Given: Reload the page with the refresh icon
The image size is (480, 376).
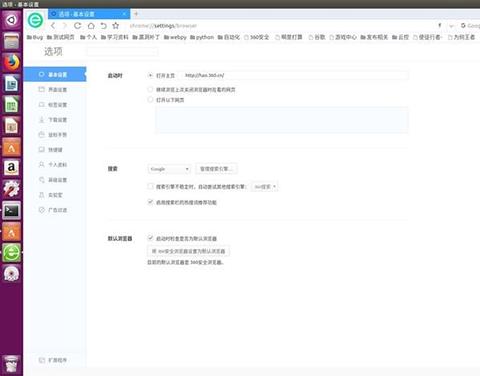Looking at the screenshot, I should coord(78,26).
